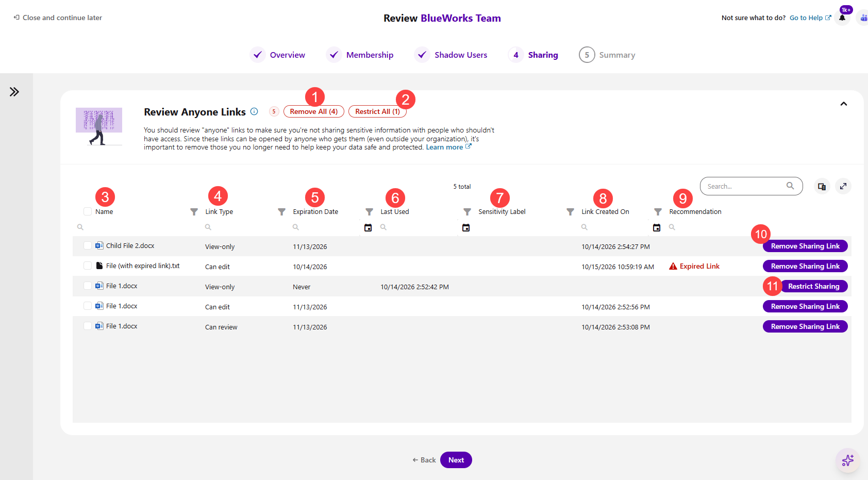Viewport: 868px width, 480px height.
Task: Jump to the Summary step
Action: [x=607, y=55]
